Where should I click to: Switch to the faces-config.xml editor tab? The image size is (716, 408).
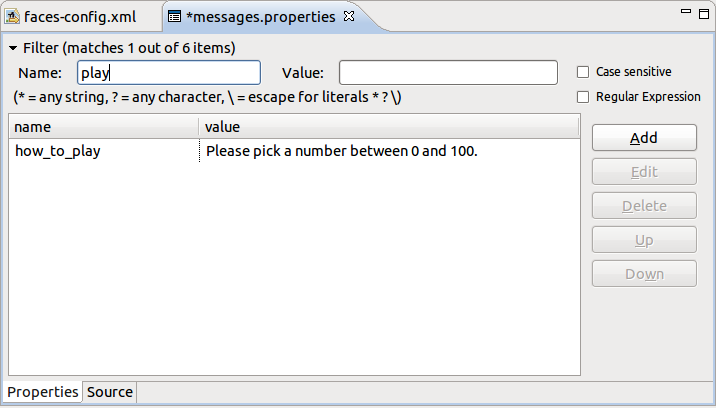coord(79,18)
